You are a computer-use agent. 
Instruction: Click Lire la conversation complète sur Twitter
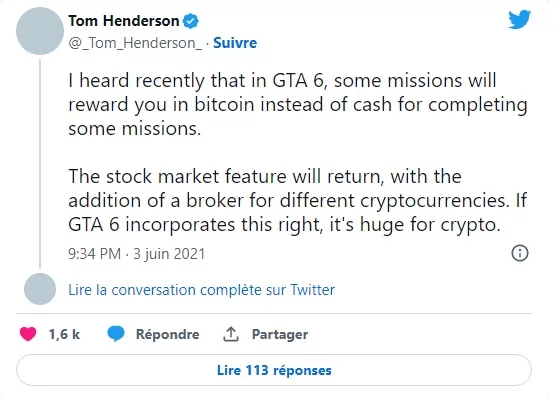coord(201,290)
